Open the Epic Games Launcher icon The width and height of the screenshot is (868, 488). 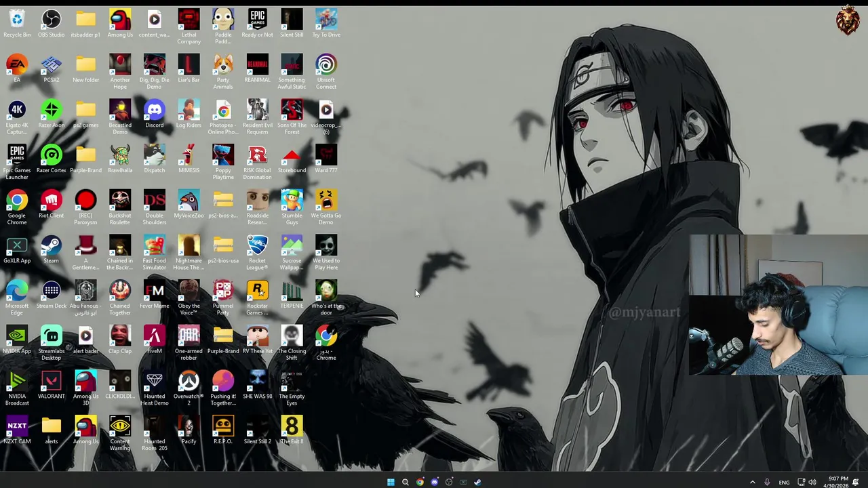click(x=17, y=162)
